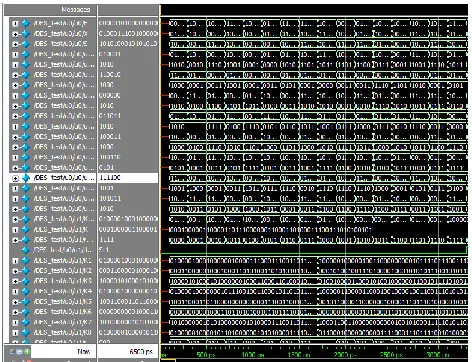The width and height of the screenshot is (472, 362).
Task: Select the /DES_test/u0/u1/K signal name valued 0001000001100001
Action: 61,229
